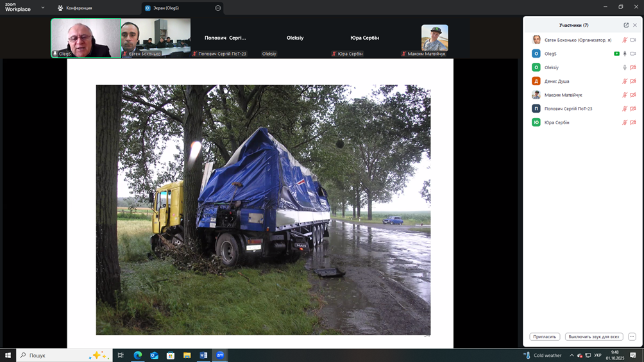This screenshot has height=362, width=644.
Task: Click Выключить звук для всех button
Action: (x=593, y=336)
